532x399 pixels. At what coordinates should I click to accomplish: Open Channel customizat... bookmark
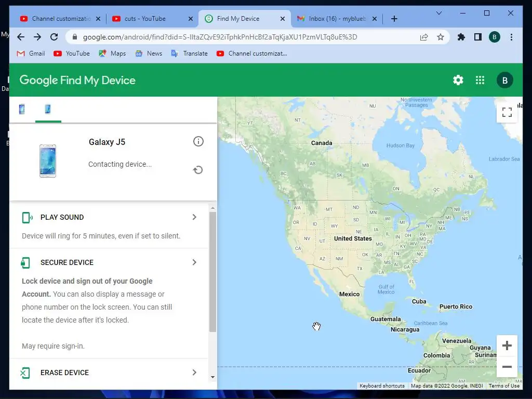click(x=252, y=54)
